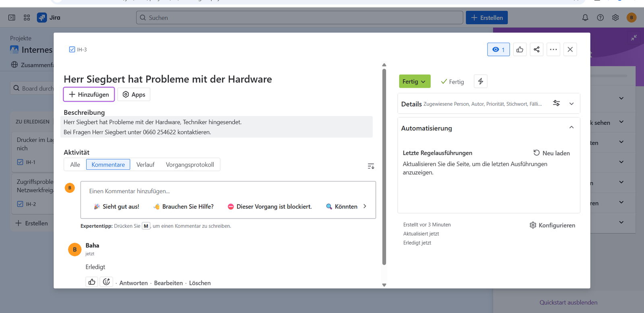Click Löschen link under the comment
This screenshot has height=313, width=644.
point(200,283)
